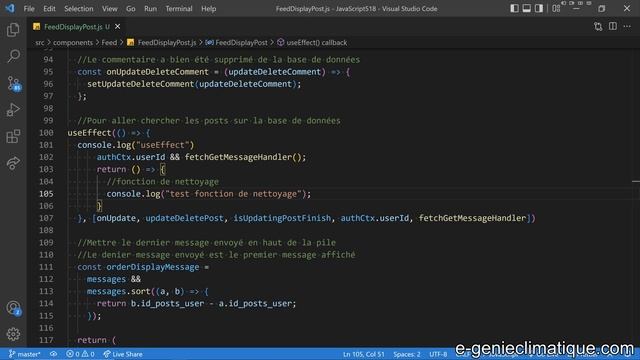Click onUpdateDeleteComment on line 95
Viewport: 640px width, 360px height.
tap(158, 72)
